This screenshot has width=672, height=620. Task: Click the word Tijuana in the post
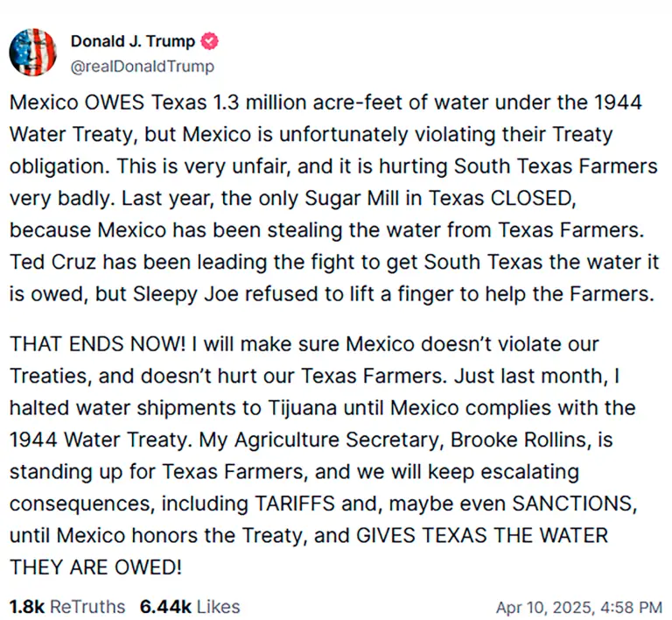pos(303,408)
